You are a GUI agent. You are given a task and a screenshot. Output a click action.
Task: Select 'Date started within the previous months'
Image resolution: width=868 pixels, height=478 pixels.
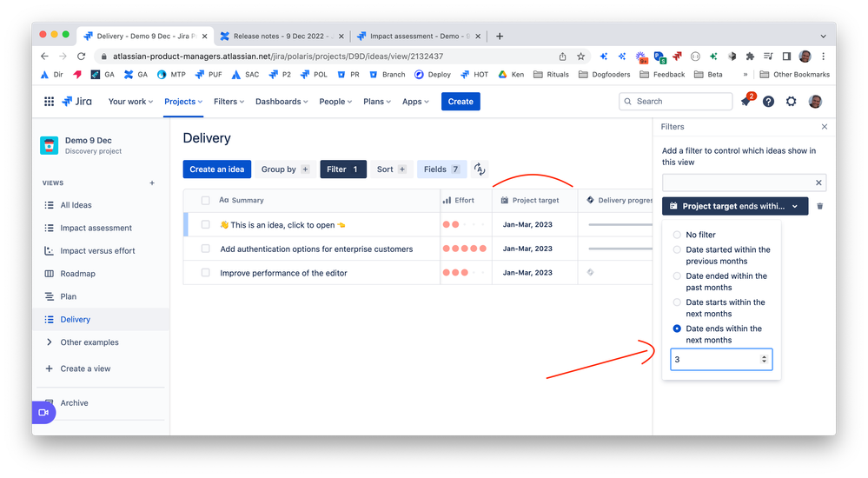677,249
